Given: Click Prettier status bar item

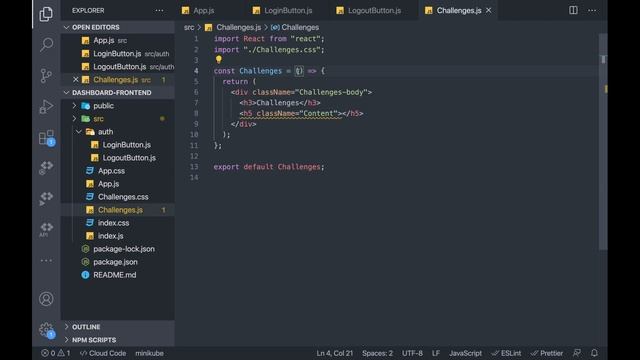Looking at the screenshot, I should (547, 353).
